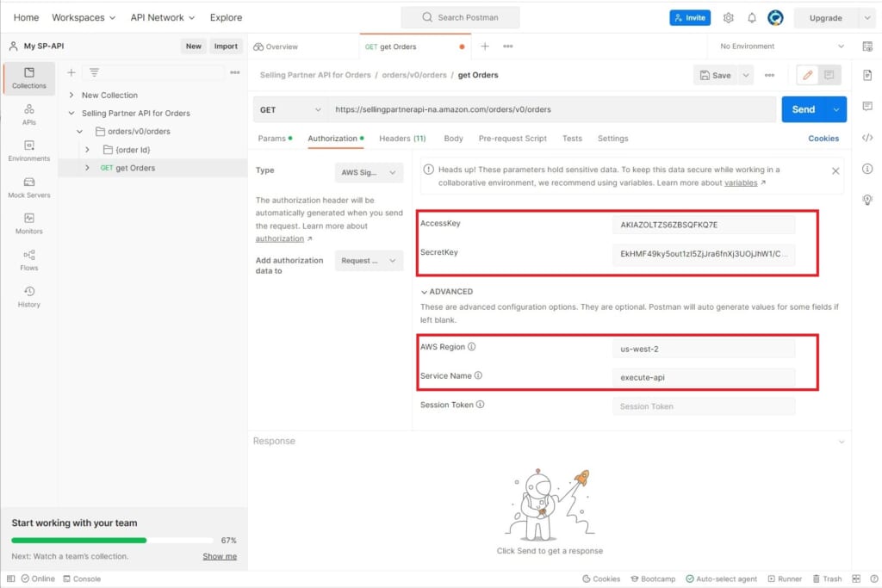Click the settings gear icon in header

pyautogui.click(x=729, y=18)
